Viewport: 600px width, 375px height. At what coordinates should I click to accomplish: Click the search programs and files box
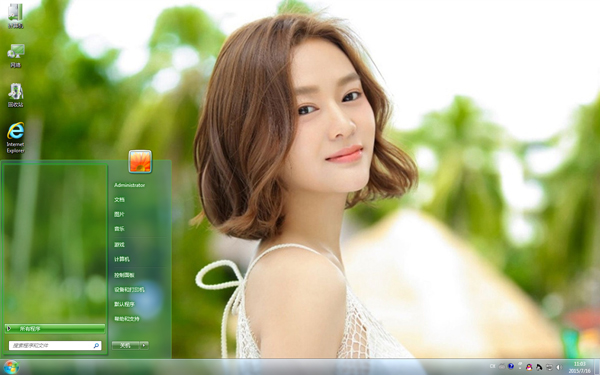[55, 346]
